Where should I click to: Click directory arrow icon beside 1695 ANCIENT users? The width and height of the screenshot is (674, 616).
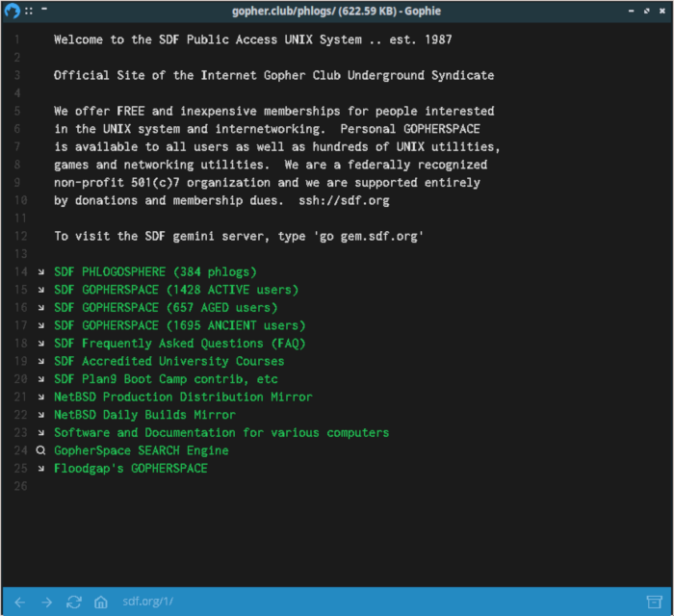[40, 325]
